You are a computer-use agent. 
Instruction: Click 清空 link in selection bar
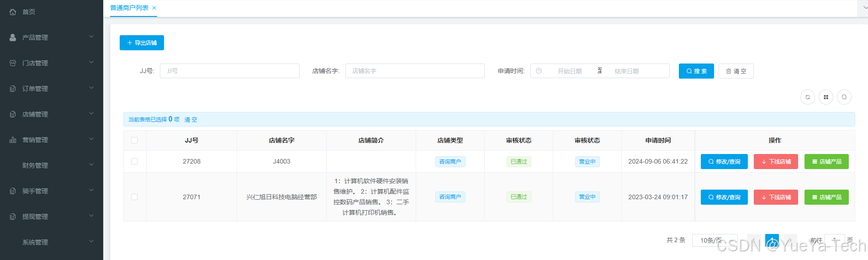click(x=191, y=120)
